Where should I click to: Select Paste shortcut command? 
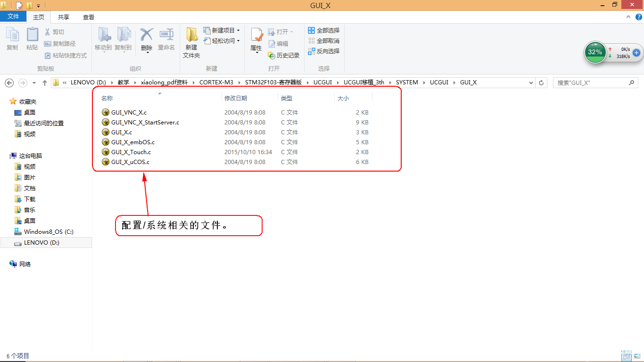point(66,55)
